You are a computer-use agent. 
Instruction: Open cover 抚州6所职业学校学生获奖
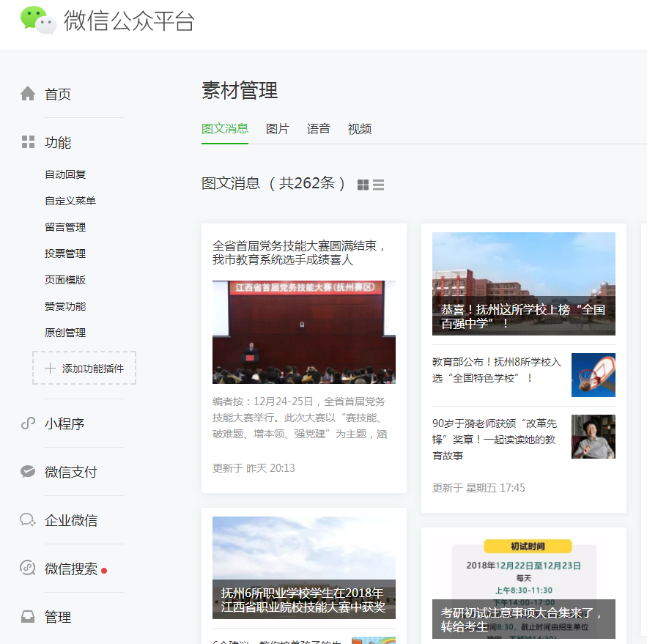pos(303,567)
